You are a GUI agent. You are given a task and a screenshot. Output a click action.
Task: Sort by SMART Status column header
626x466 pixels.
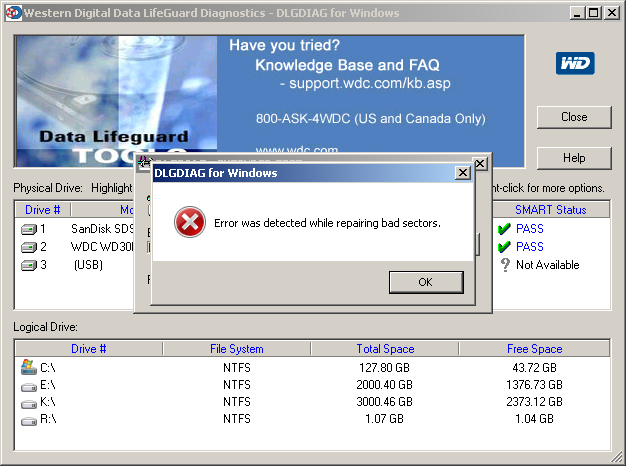[x=551, y=210]
